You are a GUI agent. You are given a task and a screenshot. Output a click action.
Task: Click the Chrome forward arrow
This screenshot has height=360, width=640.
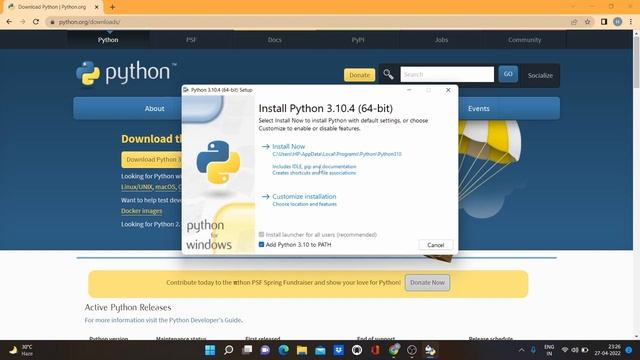point(22,22)
